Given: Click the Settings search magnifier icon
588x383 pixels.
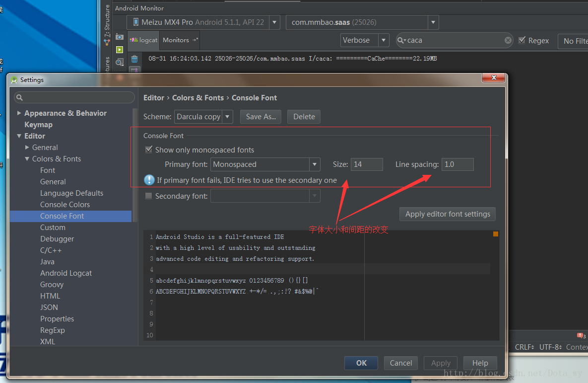Looking at the screenshot, I should 19,98.
